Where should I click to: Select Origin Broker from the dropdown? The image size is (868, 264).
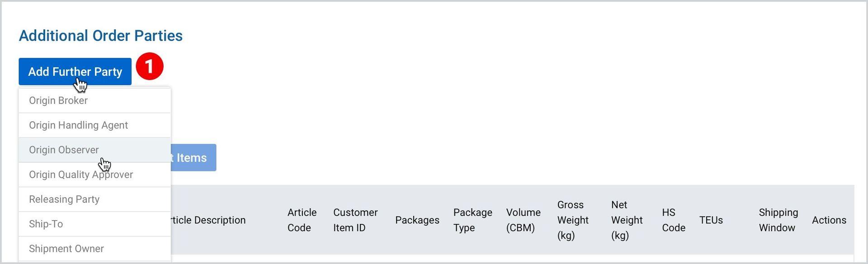[94, 100]
